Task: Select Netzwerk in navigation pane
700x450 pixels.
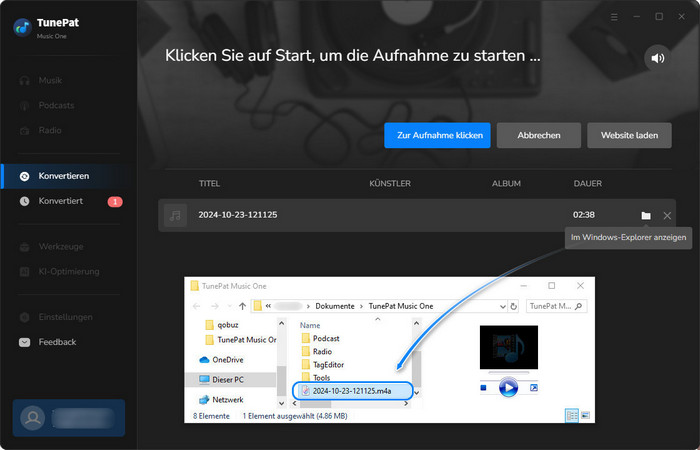Action: pyautogui.click(x=221, y=400)
